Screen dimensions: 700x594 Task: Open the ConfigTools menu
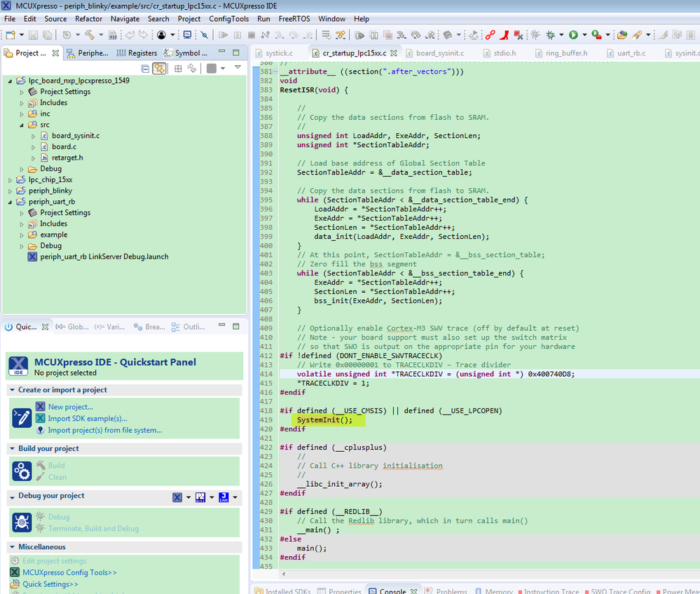click(x=228, y=19)
